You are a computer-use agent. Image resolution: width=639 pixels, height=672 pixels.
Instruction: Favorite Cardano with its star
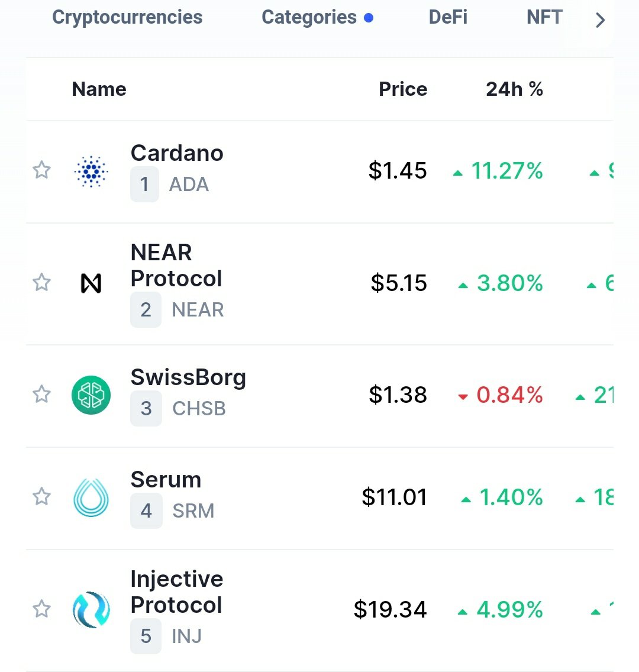coord(41,170)
